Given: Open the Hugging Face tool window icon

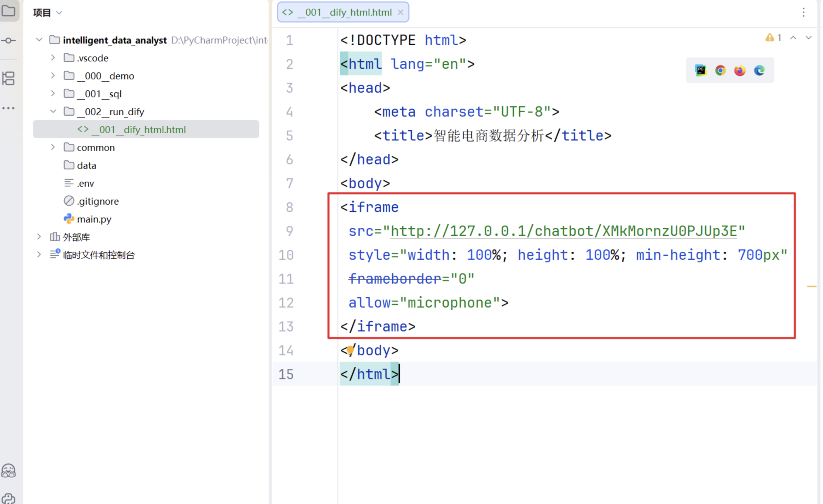Looking at the screenshot, I should (x=8, y=471).
